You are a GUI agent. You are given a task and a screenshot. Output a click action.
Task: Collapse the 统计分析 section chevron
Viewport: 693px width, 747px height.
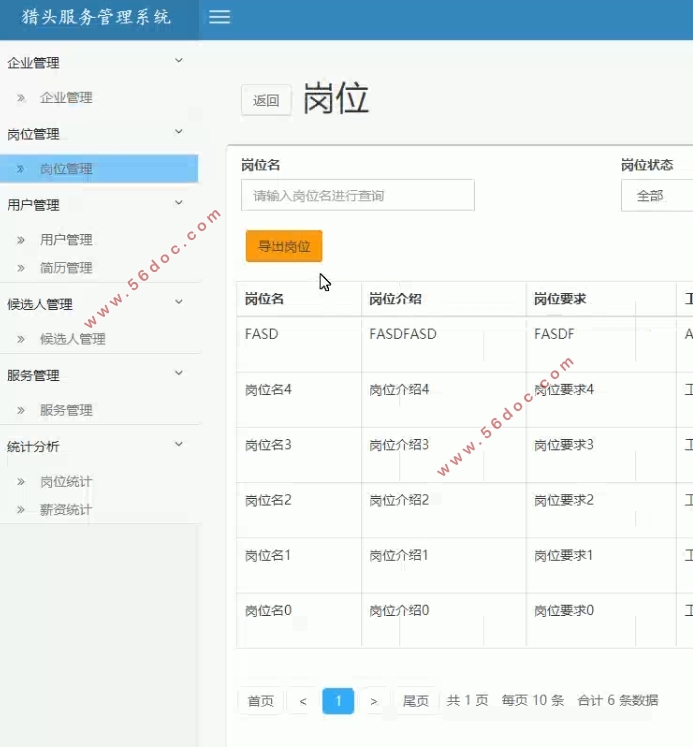(179, 444)
